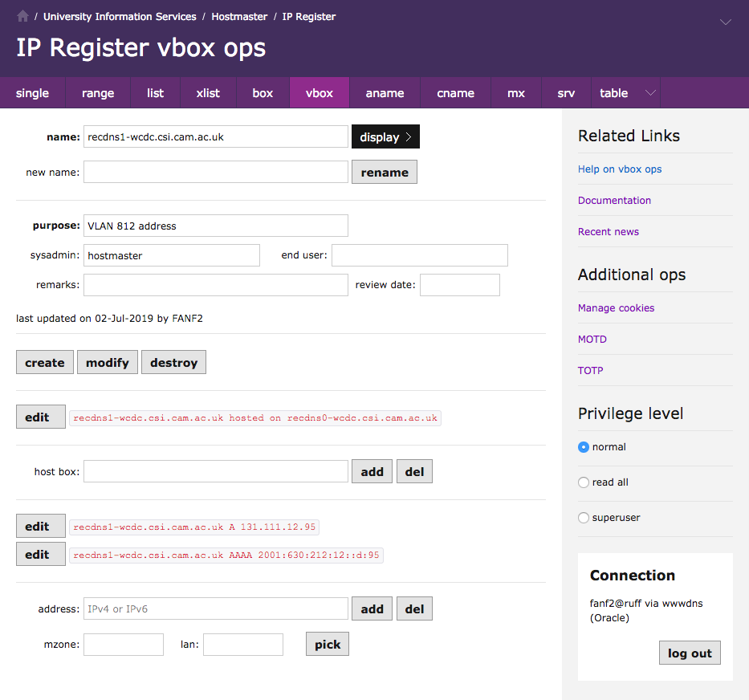Select the superuser privilege level

click(584, 518)
